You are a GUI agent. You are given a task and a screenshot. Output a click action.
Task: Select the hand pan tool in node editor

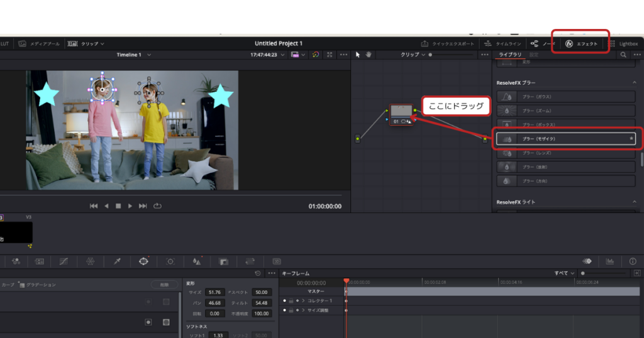[x=368, y=55]
